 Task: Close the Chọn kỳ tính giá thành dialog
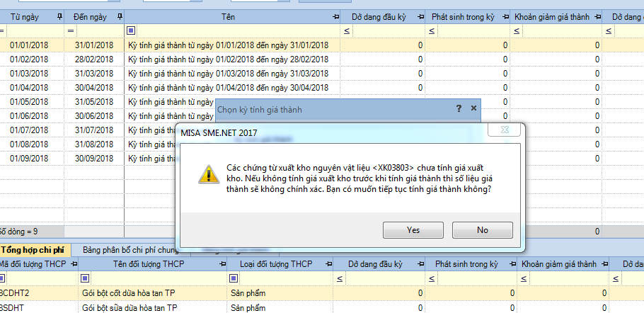point(473,108)
